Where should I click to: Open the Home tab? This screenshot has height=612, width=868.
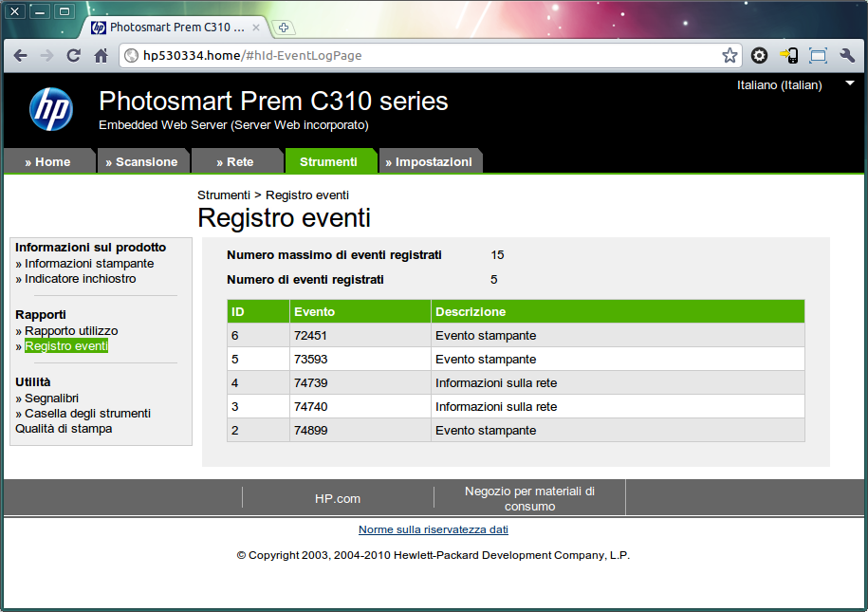coord(49,161)
